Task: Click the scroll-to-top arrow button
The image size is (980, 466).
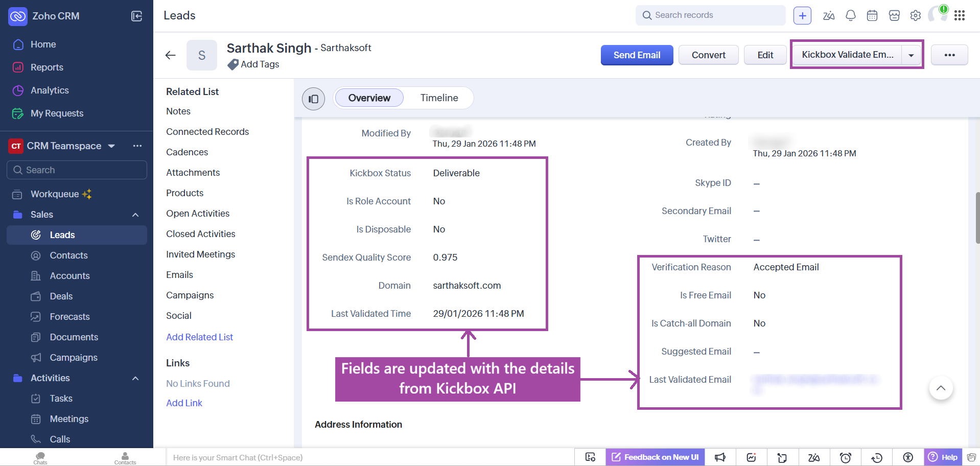Action: (x=941, y=388)
